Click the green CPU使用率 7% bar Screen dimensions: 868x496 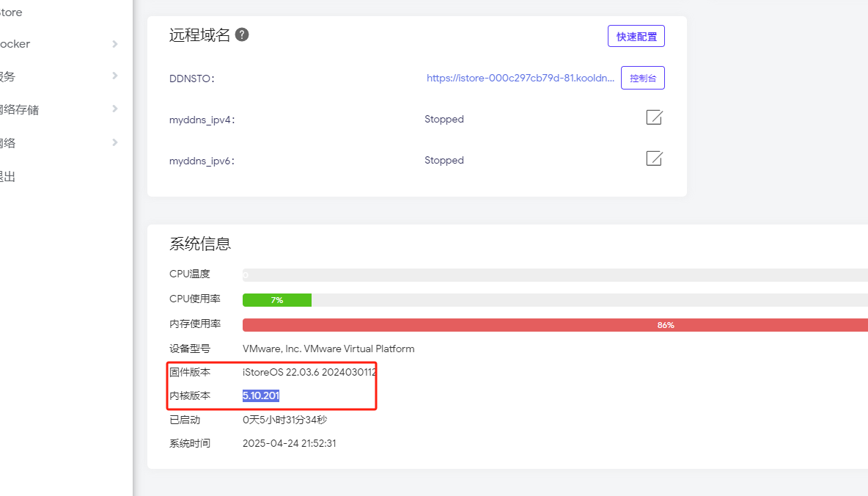[x=277, y=300]
